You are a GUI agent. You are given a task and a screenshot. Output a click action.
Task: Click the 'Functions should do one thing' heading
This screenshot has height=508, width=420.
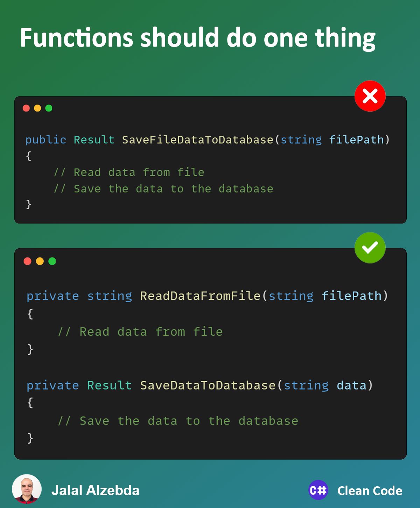click(x=198, y=38)
